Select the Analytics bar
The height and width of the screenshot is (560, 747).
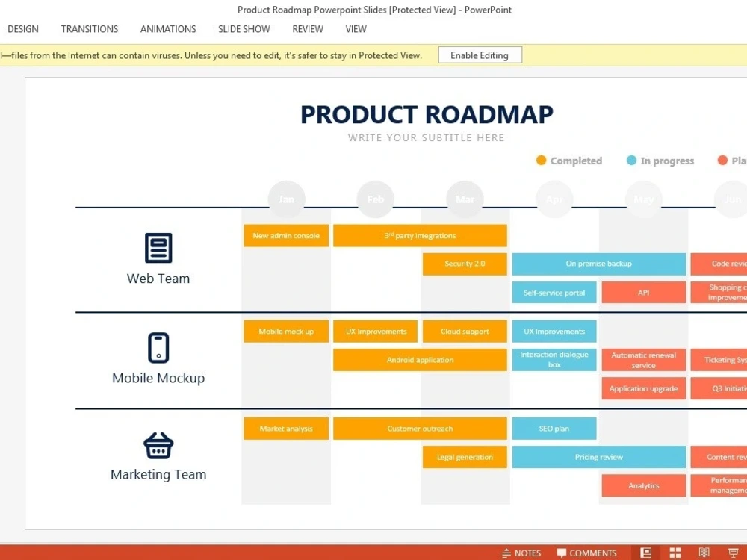tap(644, 486)
